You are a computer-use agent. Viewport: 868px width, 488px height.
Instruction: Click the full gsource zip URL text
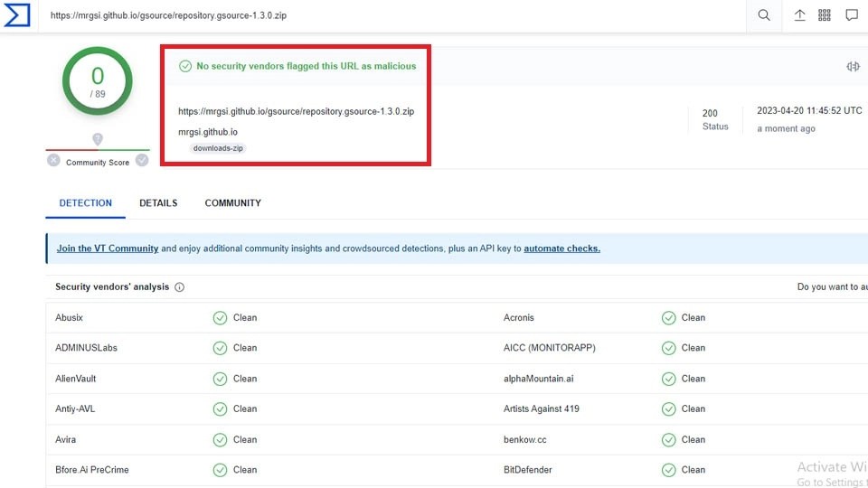tap(297, 111)
